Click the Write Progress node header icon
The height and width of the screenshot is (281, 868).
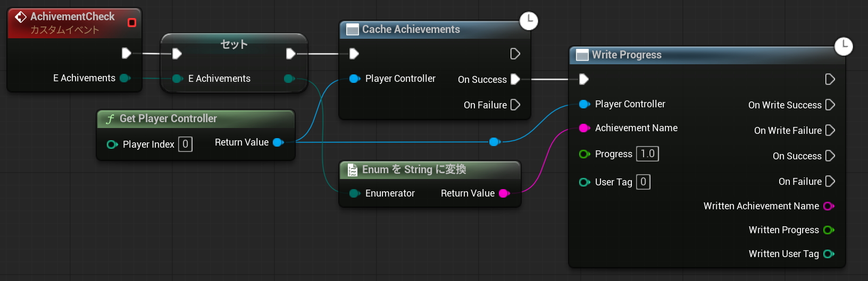582,55
